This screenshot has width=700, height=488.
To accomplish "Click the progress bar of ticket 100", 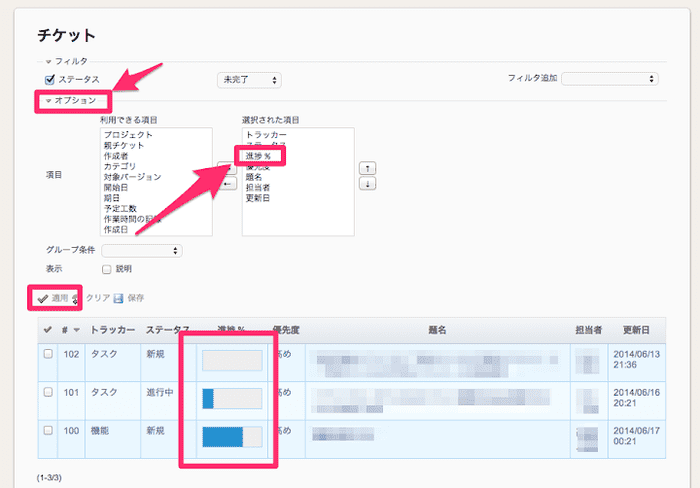I will tap(232, 437).
